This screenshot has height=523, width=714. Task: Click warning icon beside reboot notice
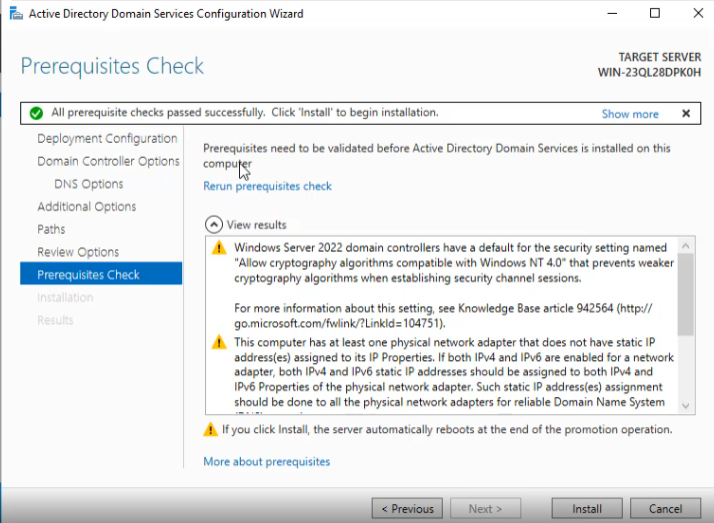coord(210,429)
